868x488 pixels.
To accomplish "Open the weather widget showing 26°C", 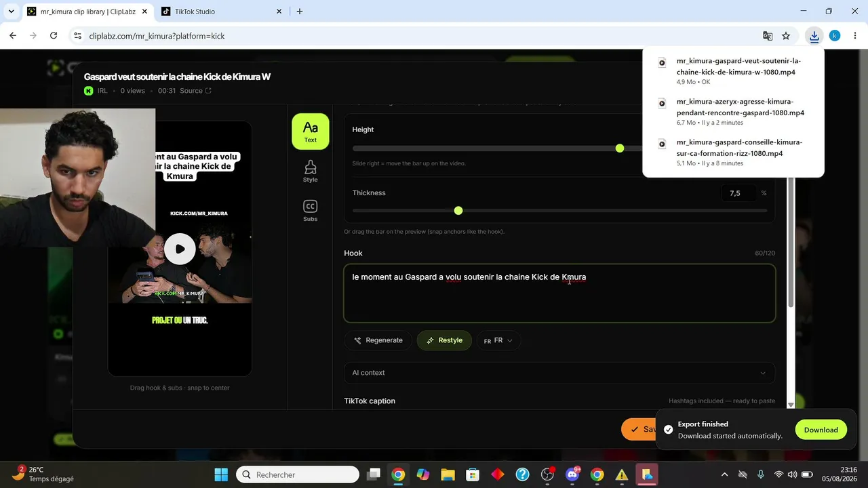I will tap(42, 474).
